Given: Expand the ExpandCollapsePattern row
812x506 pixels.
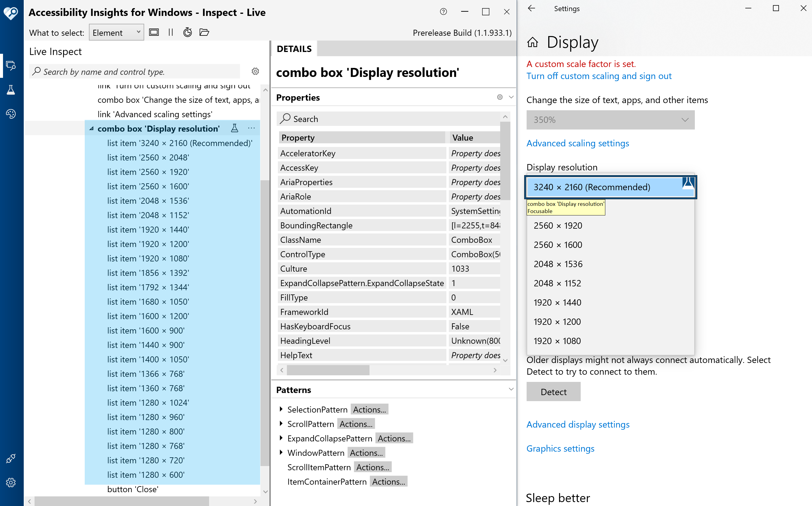Looking at the screenshot, I should coord(281,438).
